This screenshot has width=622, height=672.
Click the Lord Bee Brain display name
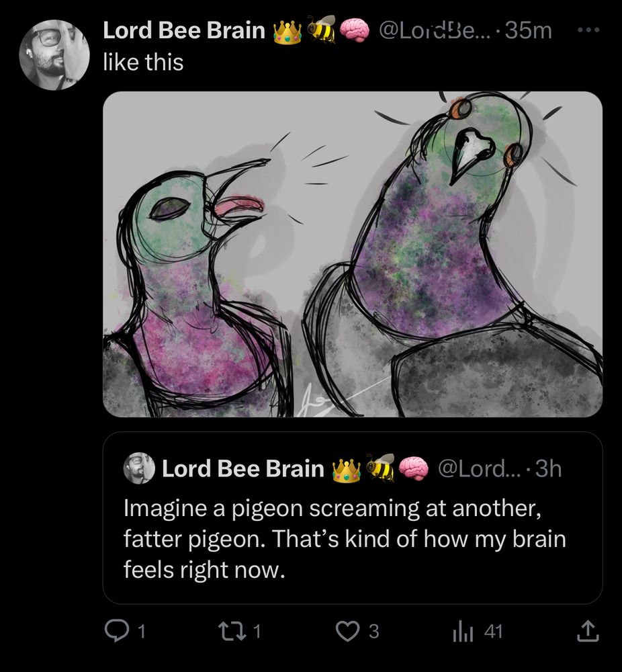184,31
